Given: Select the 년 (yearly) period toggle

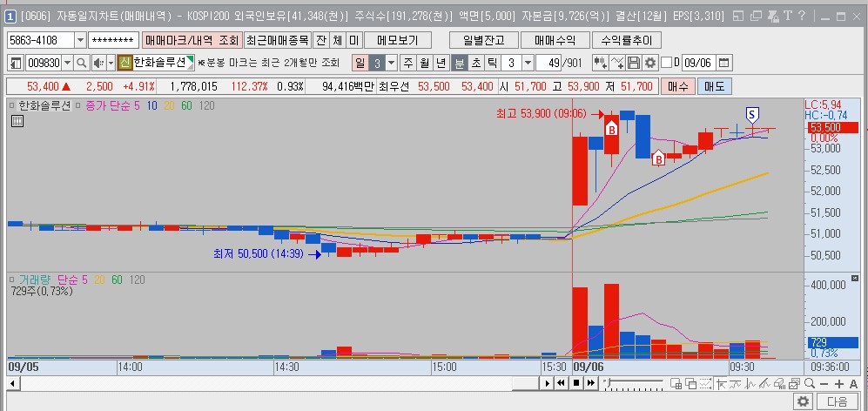Looking at the screenshot, I should point(441,63).
